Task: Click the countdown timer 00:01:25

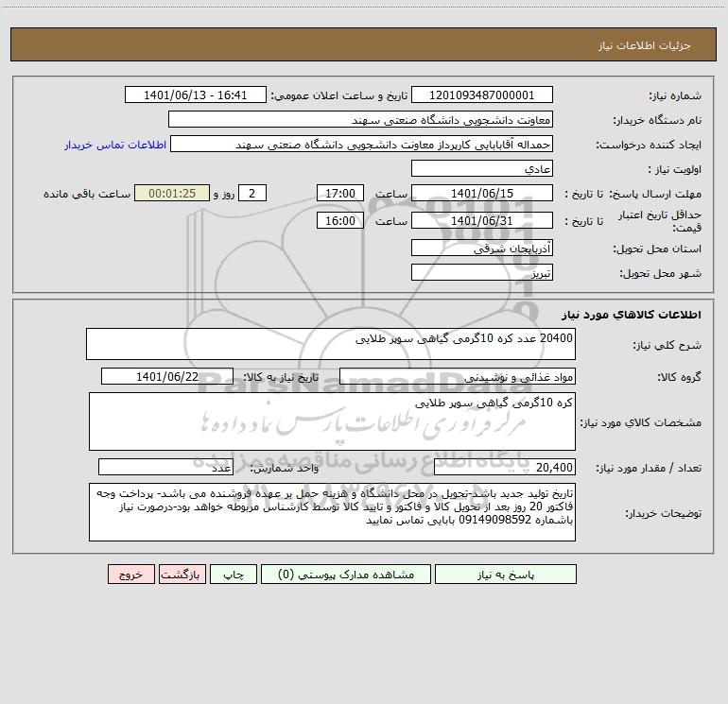Action: point(172,194)
